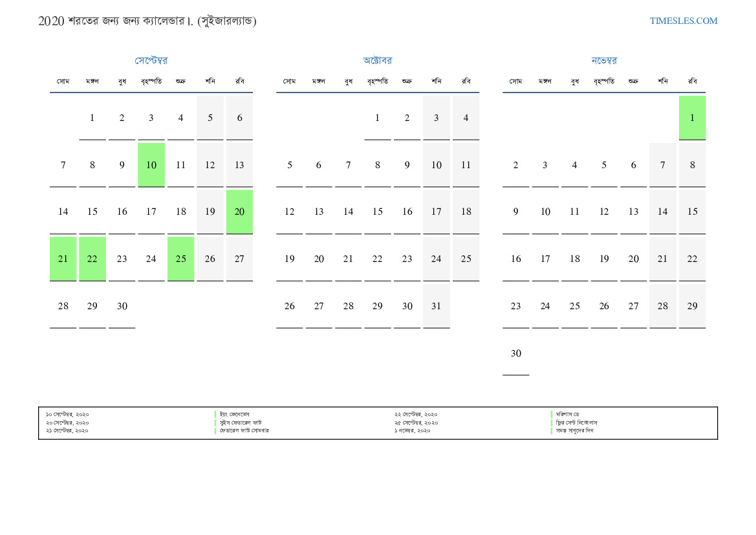
Task: Click the সেপ্টেম্বর month heading
Action: [x=151, y=61]
